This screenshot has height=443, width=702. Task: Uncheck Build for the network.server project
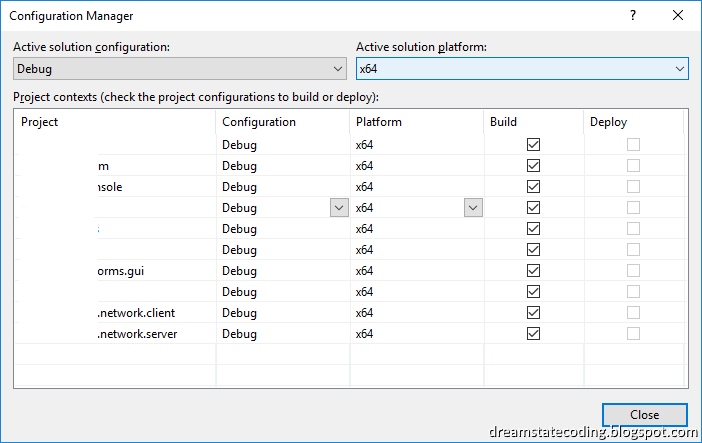(x=533, y=334)
